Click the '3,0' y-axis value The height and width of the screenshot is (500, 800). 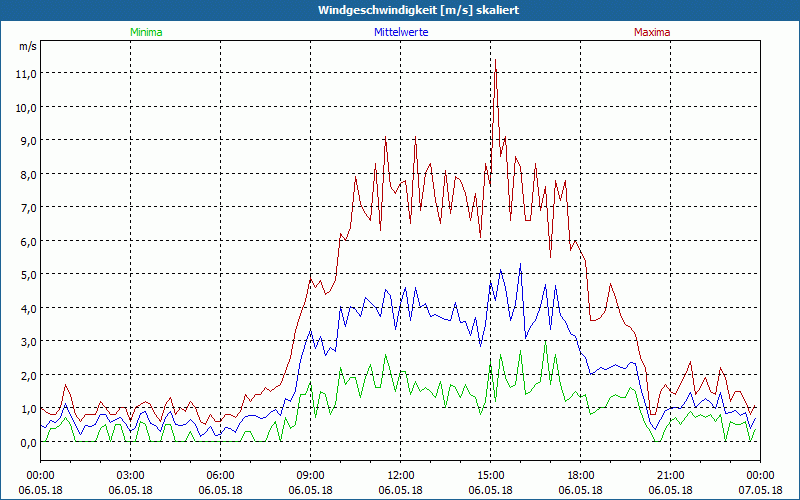29,341
